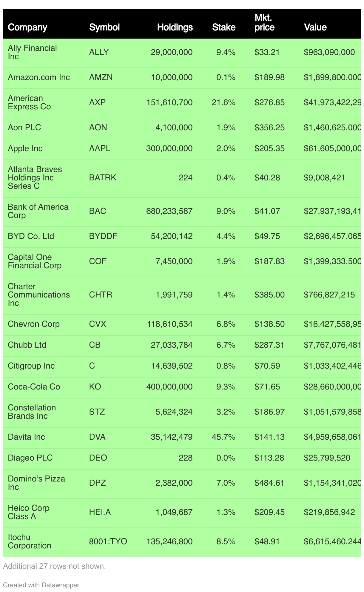Screen dimensions: 364x592
Task: Click American Express Co holdings 151,610,700
Action: click(169, 102)
